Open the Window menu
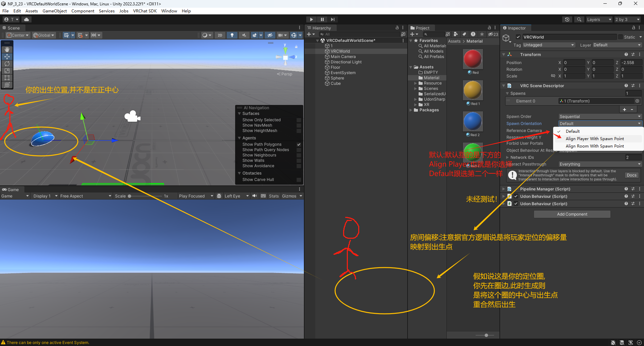Image resolution: width=644 pixels, height=346 pixels. coord(169,11)
